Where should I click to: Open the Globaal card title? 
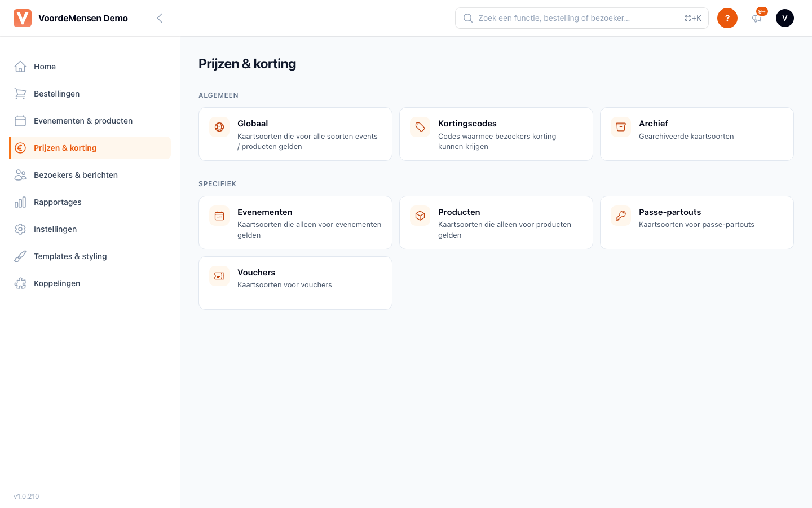click(x=253, y=124)
